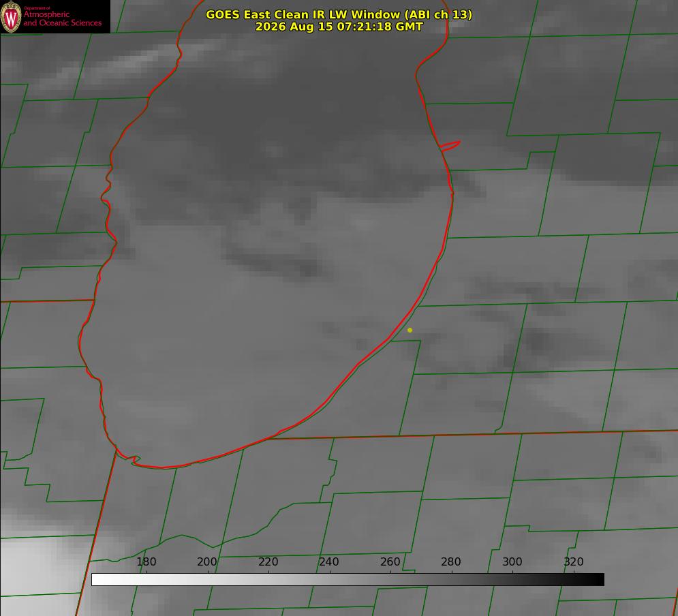Click the yellow dot marker near the lakeshore
The width and height of the screenshot is (678, 616).
click(x=410, y=330)
